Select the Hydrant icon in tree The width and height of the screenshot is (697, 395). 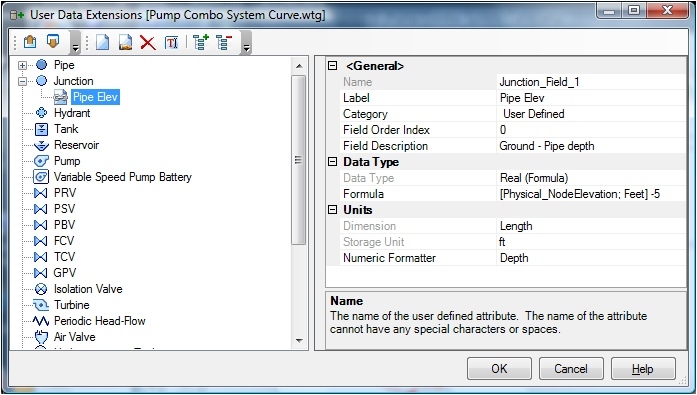tap(41, 113)
